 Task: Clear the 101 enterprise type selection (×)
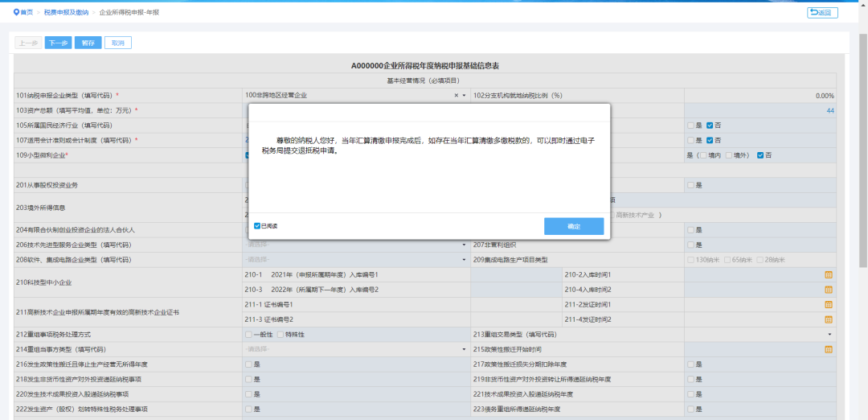pos(456,95)
